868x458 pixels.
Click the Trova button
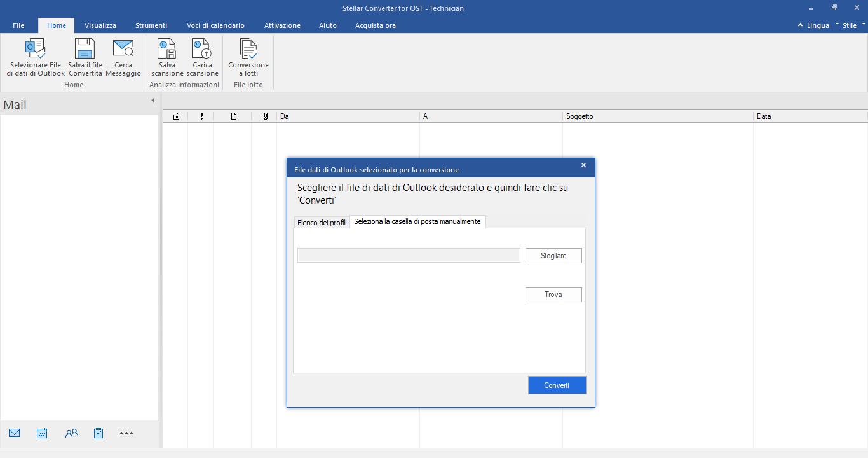[x=553, y=295]
